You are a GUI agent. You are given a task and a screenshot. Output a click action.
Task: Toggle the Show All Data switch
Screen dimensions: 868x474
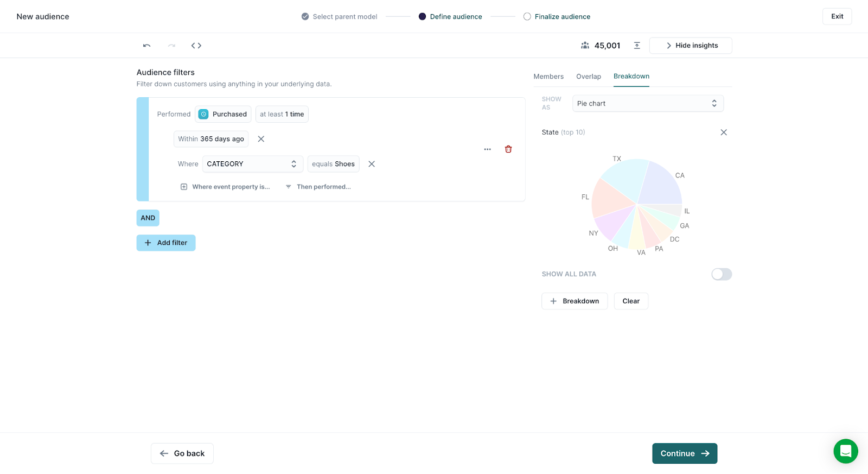pos(721,274)
